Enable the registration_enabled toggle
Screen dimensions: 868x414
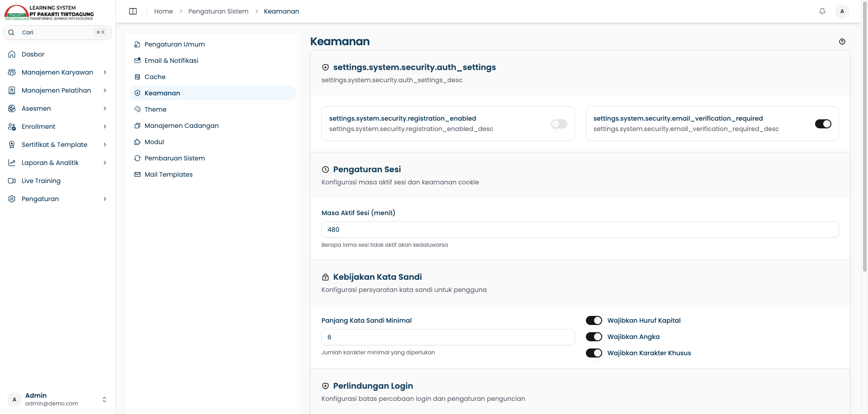click(x=559, y=124)
